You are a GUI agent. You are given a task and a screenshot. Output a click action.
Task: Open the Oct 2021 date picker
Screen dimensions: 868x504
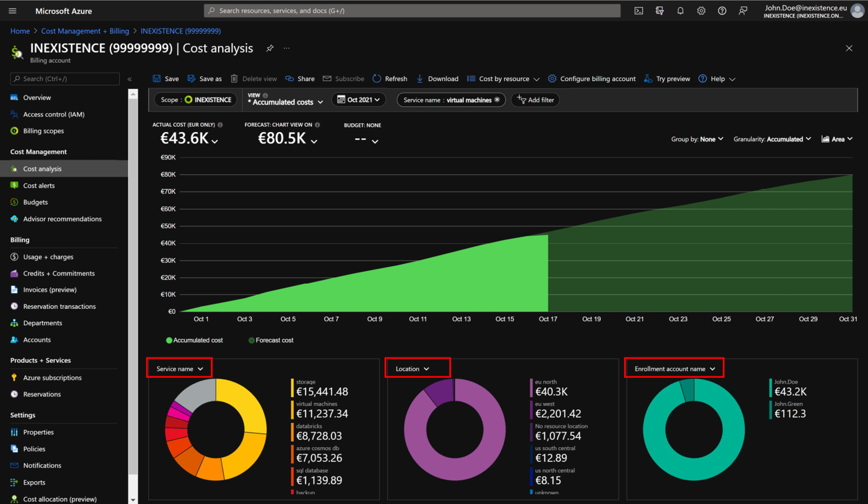(x=359, y=100)
